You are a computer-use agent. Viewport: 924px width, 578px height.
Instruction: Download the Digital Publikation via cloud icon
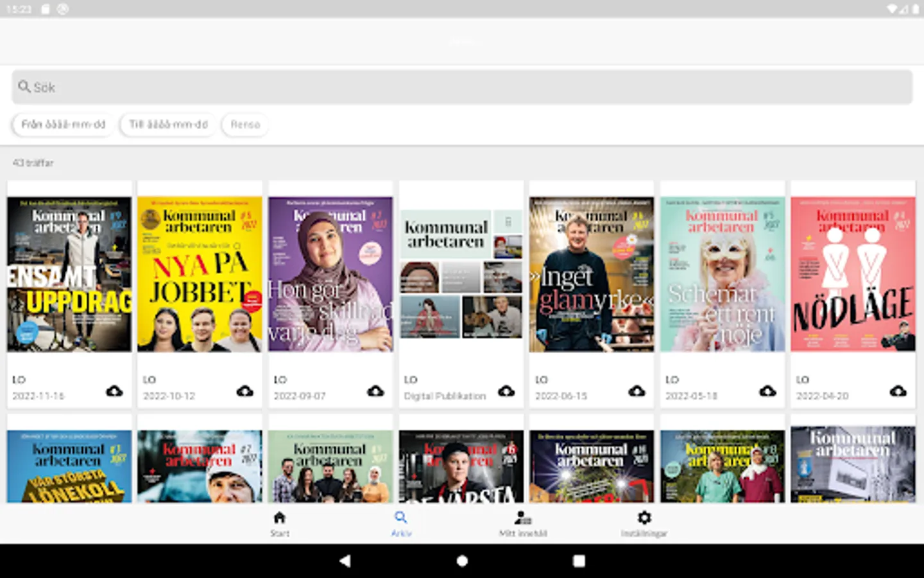pos(506,391)
